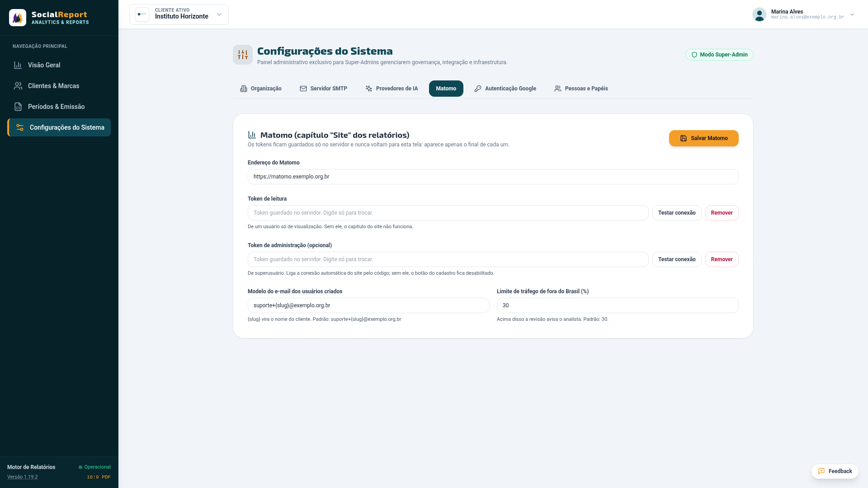The image size is (868, 488).
Task: Open the Matomo tab
Action: pyautogui.click(x=446, y=89)
